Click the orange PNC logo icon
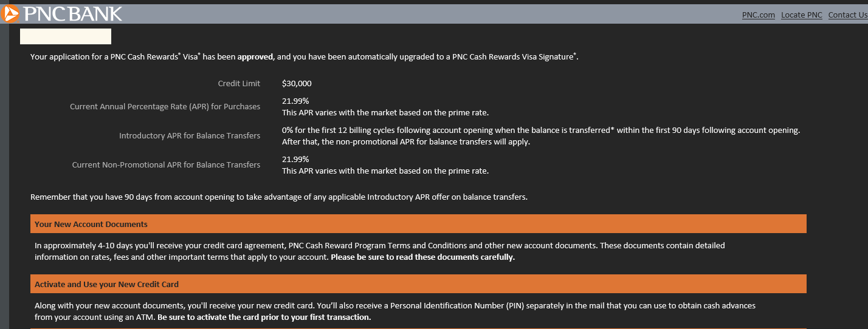Image resolution: width=868 pixels, height=329 pixels. pyautogui.click(x=10, y=13)
